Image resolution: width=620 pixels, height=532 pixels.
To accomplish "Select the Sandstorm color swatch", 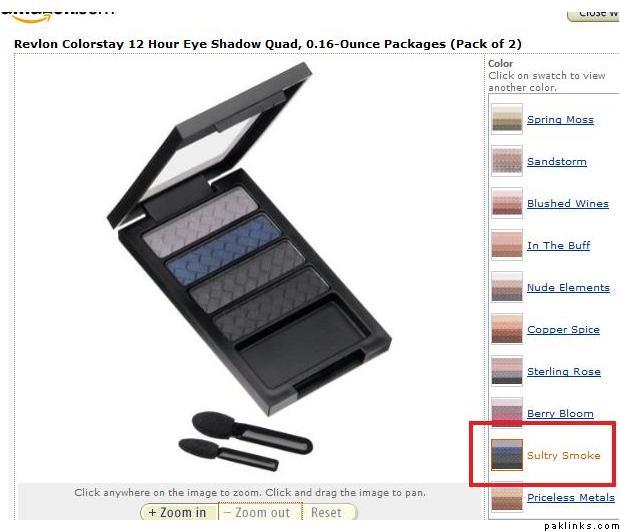I will click(x=507, y=161).
